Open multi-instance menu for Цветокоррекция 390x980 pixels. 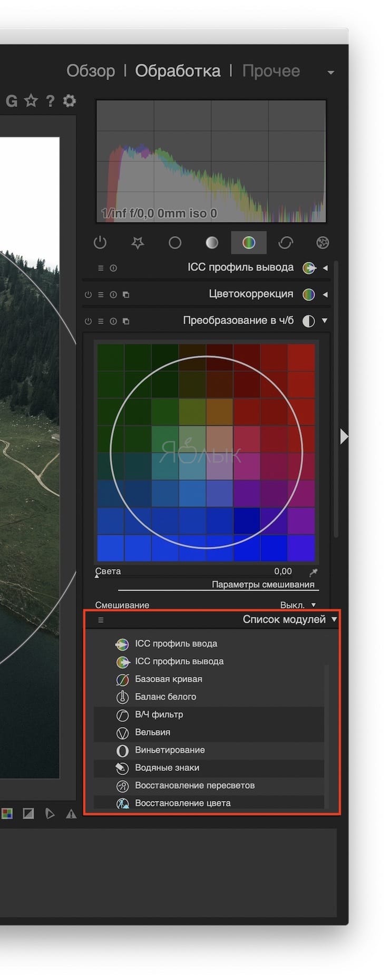click(126, 295)
